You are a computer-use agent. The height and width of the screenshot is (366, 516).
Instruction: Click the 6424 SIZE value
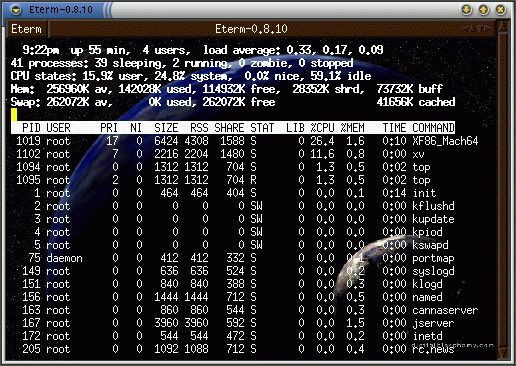point(166,141)
